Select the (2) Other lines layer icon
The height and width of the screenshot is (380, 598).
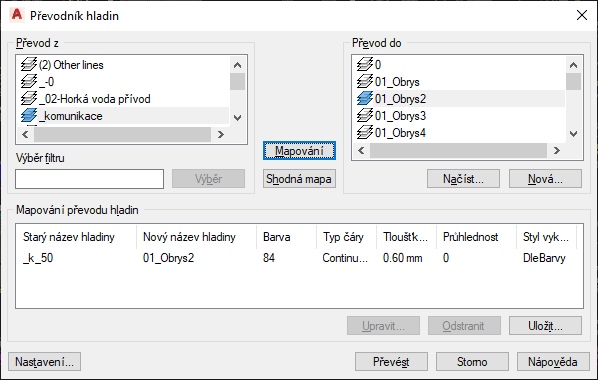click(x=29, y=64)
